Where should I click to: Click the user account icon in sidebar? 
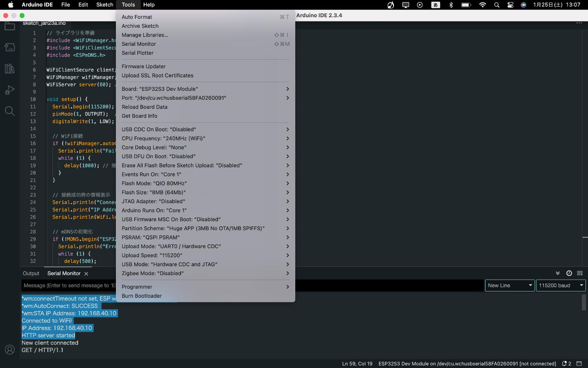tap(10, 349)
